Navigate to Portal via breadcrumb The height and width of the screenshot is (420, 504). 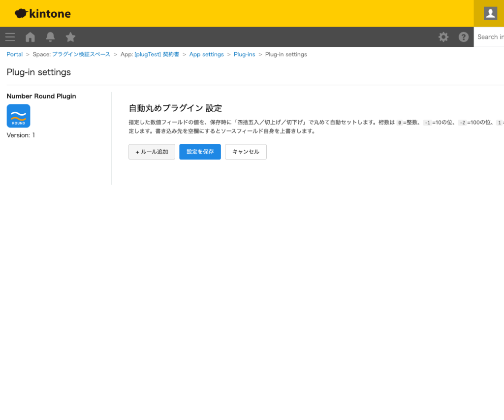(x=14, y=54)
